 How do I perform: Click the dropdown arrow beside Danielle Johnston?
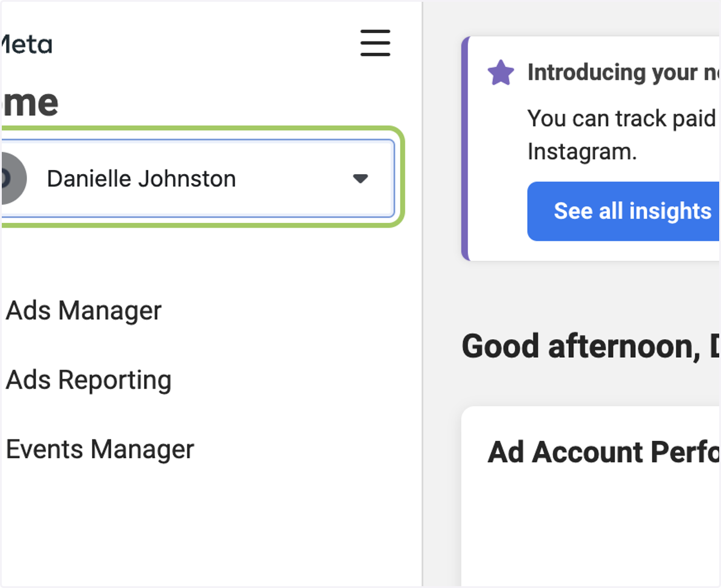coord(360,178)
